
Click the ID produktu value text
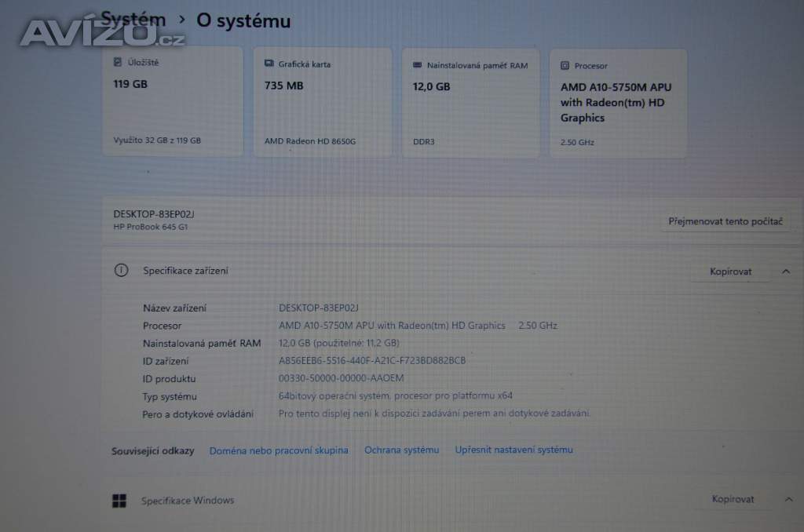pyautogui.click(x=341, y=378)
